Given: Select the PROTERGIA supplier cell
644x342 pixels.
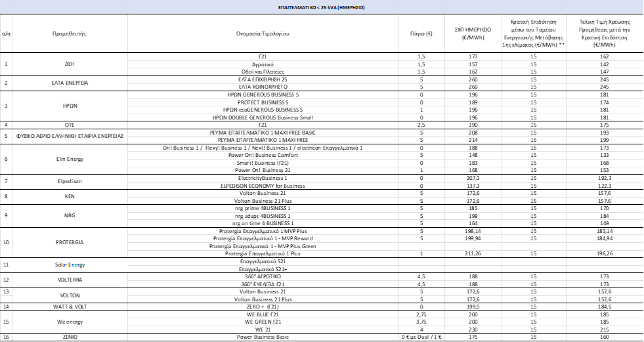Looking at the screenshot, I should [70, 242].
